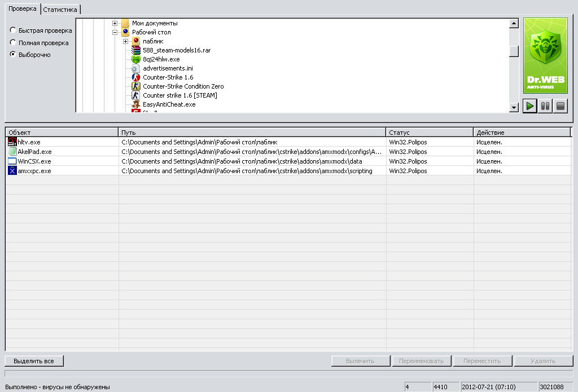Select the паблик folder icon
The height and width of the screenshot is (392, 578).
pos(136,41)
